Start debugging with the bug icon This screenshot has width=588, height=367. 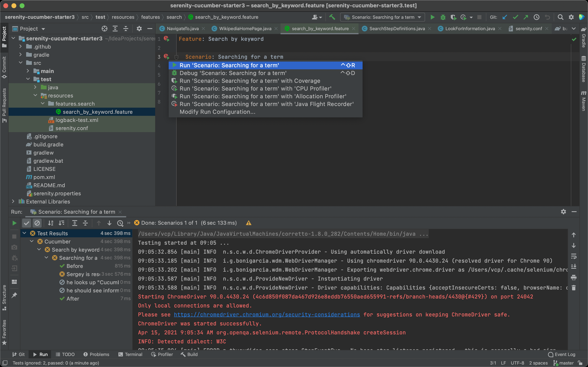pyautogui.click(x=443, y=17)
